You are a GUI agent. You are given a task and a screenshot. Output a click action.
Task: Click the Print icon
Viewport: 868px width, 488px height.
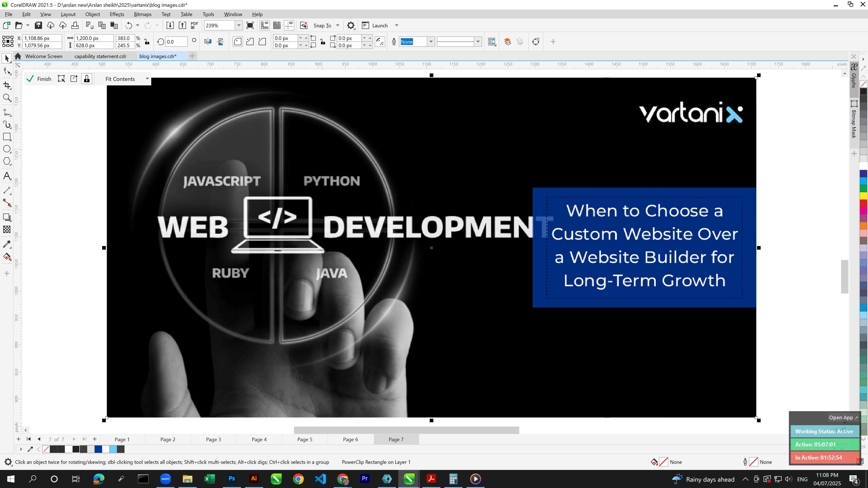point(75,25)
